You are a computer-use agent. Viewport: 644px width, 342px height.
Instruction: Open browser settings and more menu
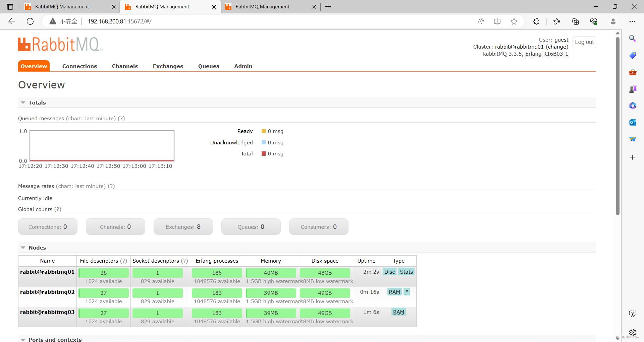point(632,21)
